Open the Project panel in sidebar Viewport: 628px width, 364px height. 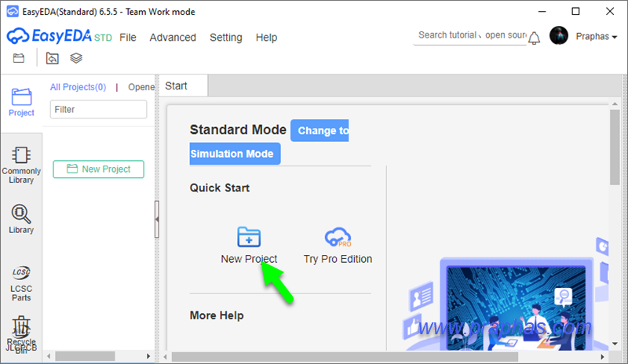point(22,103)
